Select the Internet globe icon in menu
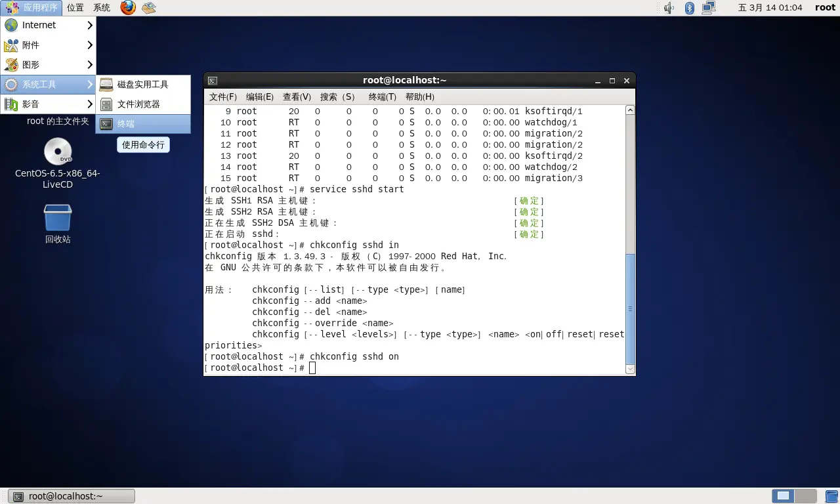 pyautogui.click(x=11, y=25)
